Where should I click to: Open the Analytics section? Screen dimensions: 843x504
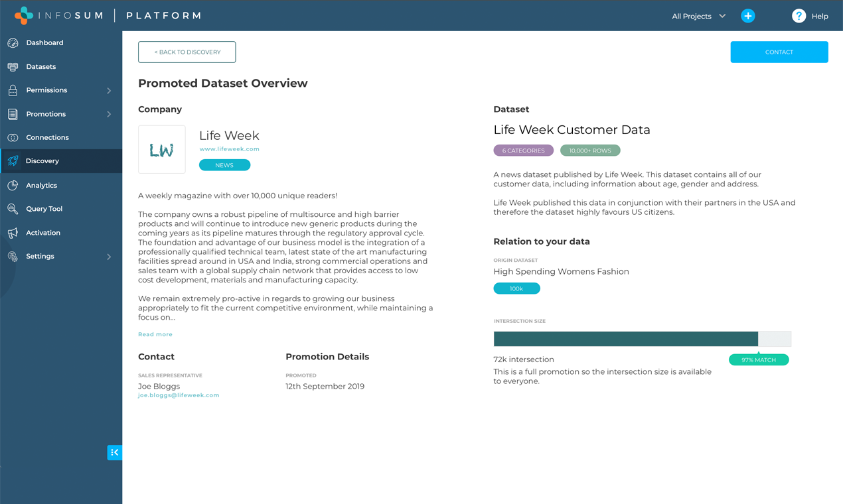coord(61,186)
